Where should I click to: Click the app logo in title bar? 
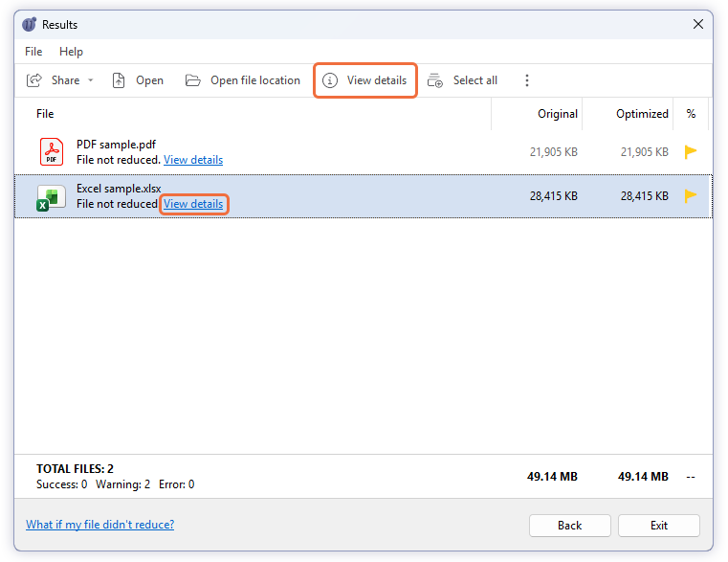click(30, 24)
